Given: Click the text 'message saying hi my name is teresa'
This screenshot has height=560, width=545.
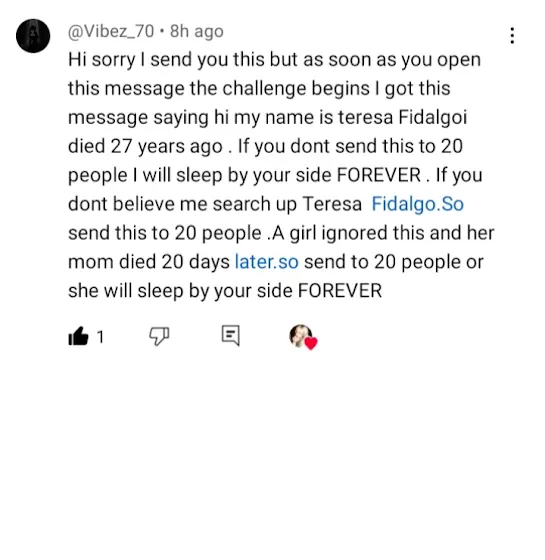Looking at the screenshot, I should click(x=230, y=118).
